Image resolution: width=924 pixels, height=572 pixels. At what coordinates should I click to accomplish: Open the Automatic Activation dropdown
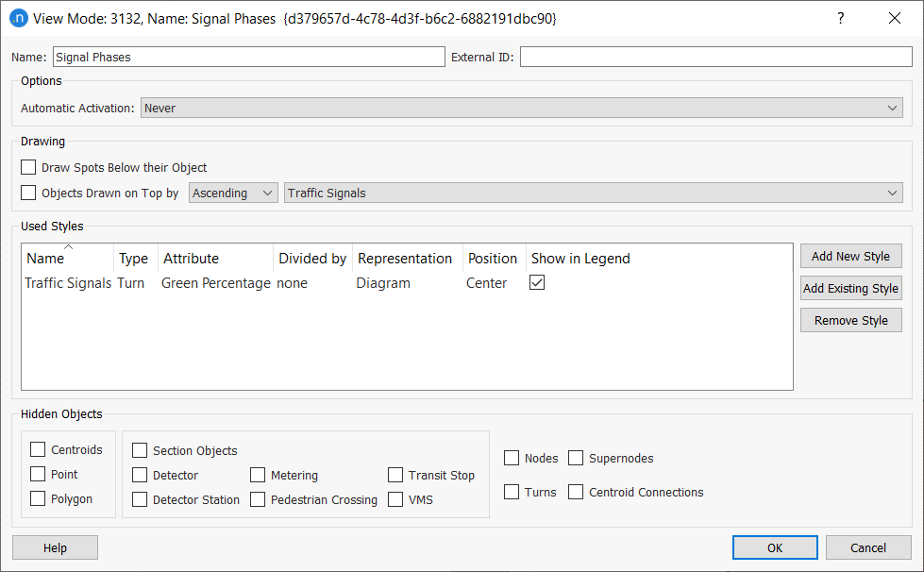pyautogui.click(x=521, y=109)
